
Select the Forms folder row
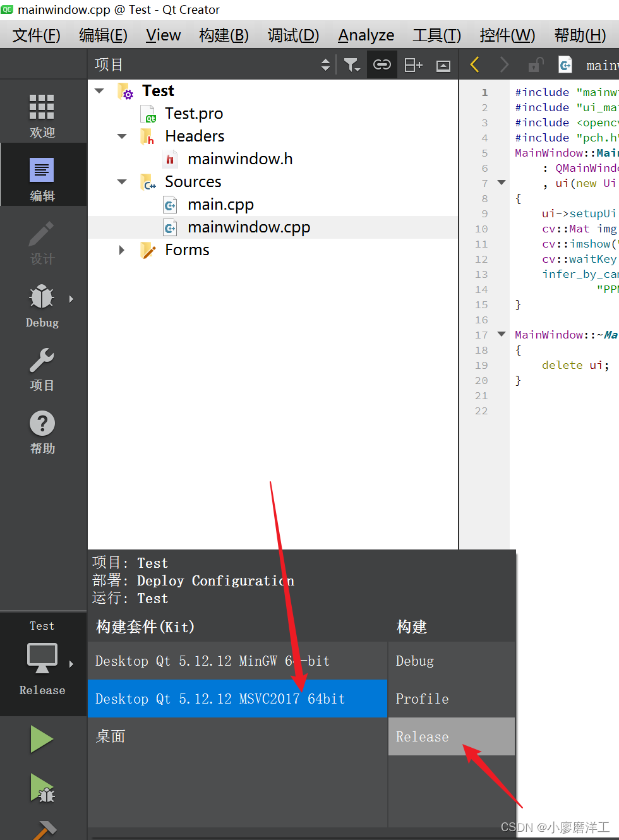[x=187, y=250]
